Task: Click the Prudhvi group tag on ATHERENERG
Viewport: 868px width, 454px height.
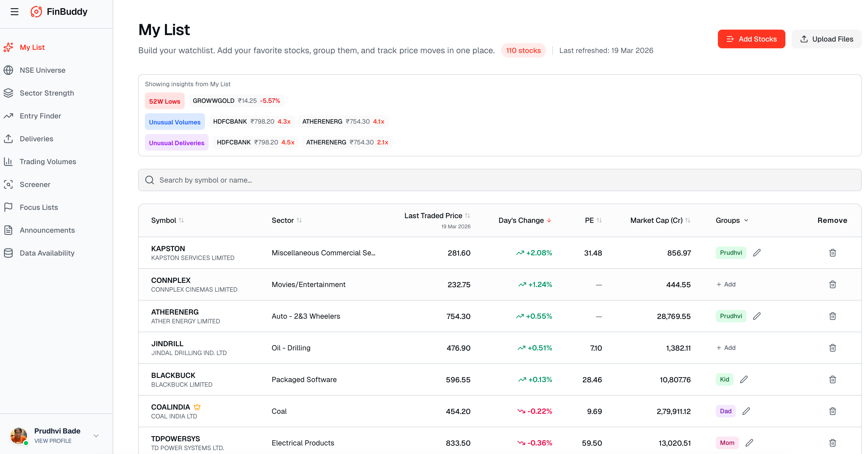Action: coord(731,316)
